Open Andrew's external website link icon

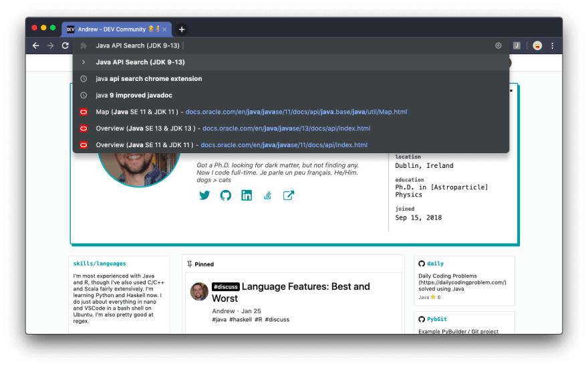click(x=289, y=195)
